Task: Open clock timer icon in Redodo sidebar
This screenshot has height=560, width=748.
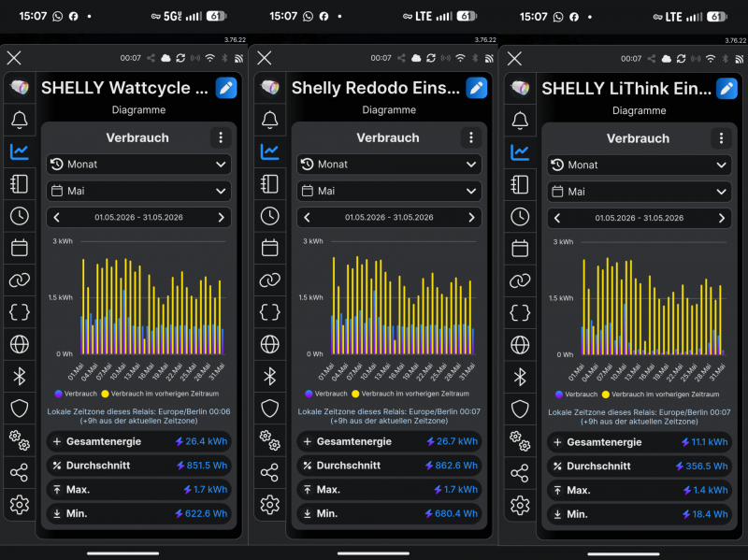Action: coord(269,216)
